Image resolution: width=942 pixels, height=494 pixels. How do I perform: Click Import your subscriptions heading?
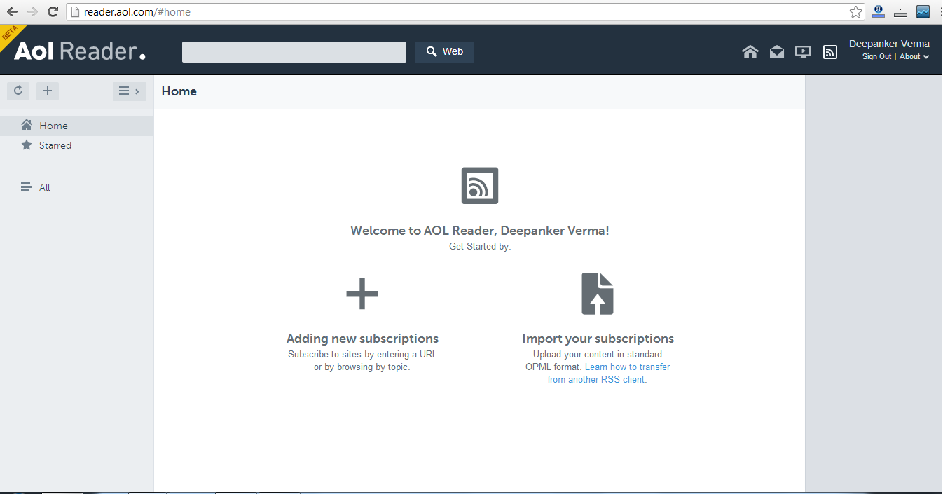pos(598,338)
